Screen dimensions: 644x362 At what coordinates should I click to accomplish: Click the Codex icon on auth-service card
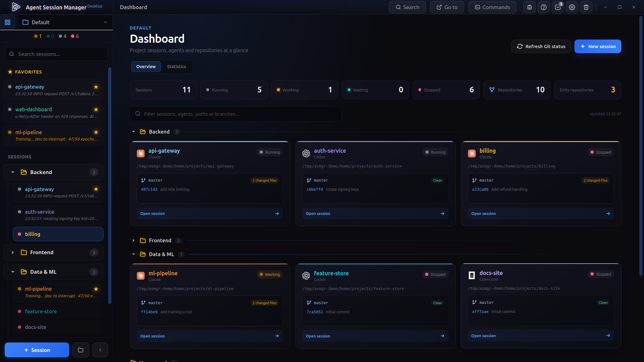pyautogui.click(x=306, y=153)
